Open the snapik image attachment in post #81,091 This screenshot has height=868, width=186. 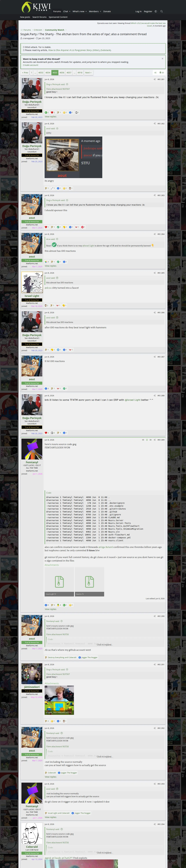(x=59, y=700)
